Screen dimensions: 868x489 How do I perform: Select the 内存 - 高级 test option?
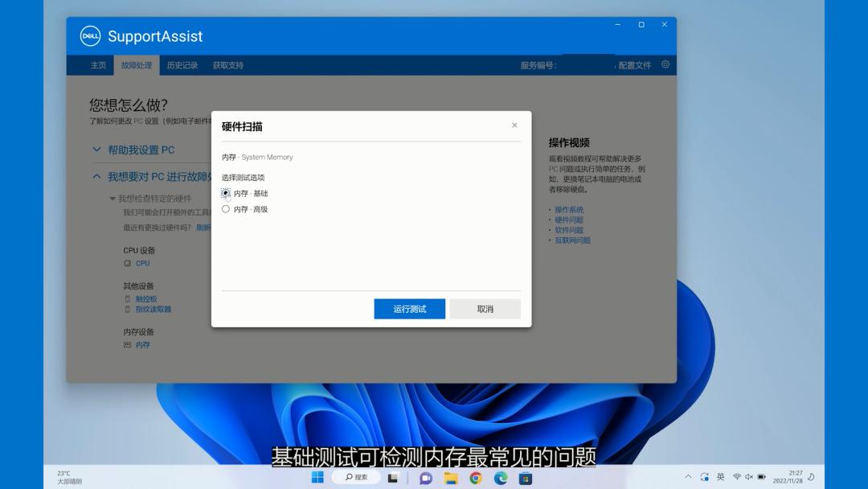226,208
